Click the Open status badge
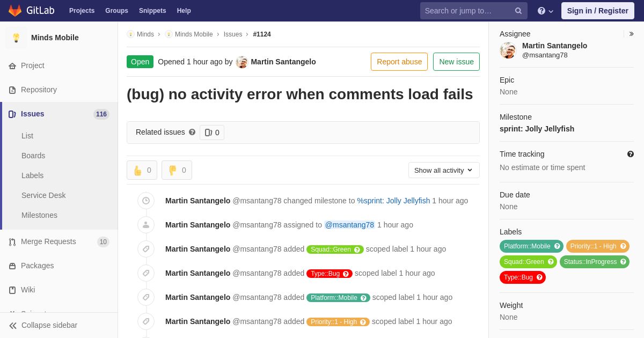The width and height of the screenshot is (644, 338). (x=140, y=62)
